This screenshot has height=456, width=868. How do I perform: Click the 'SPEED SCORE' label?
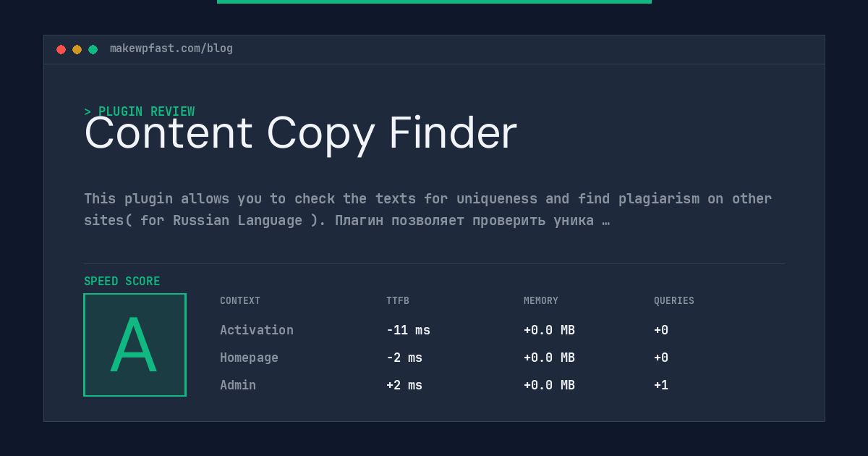pyautogui.click(x=122, y=282)
